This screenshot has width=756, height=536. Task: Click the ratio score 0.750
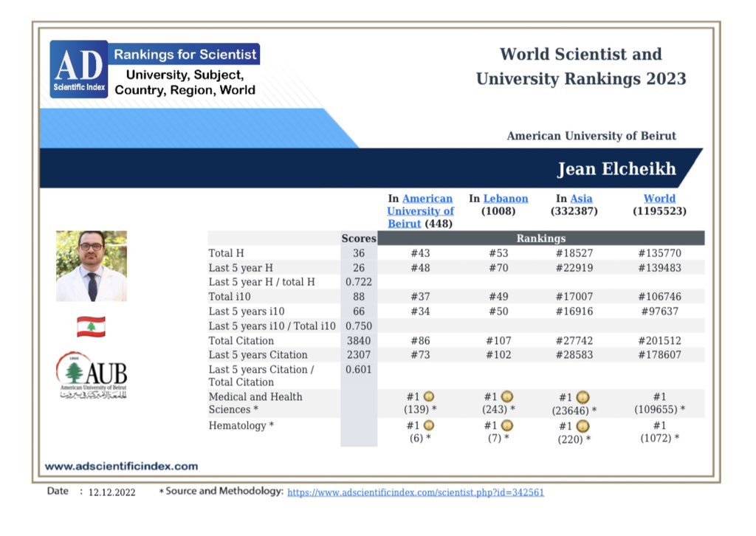pos(359,326)
